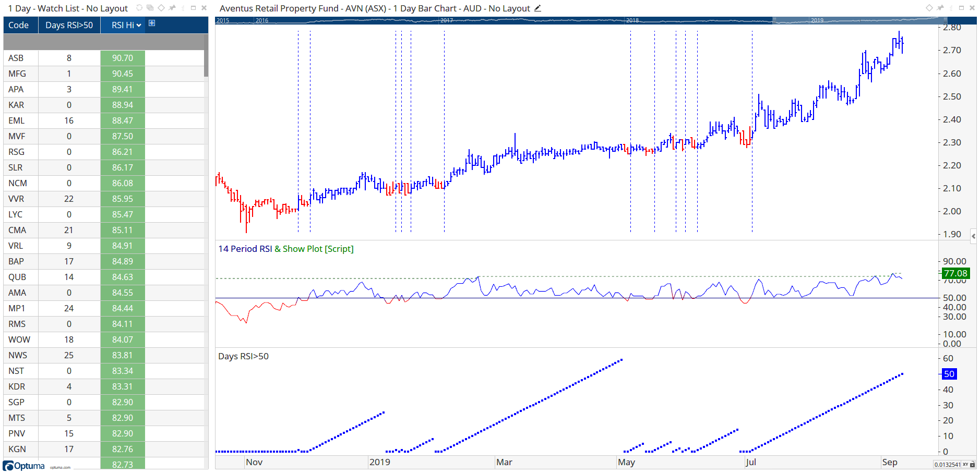Open the RSI Hi column sort dropdown
The height and width of the screenshot is (473, 980).
(139, 25)
